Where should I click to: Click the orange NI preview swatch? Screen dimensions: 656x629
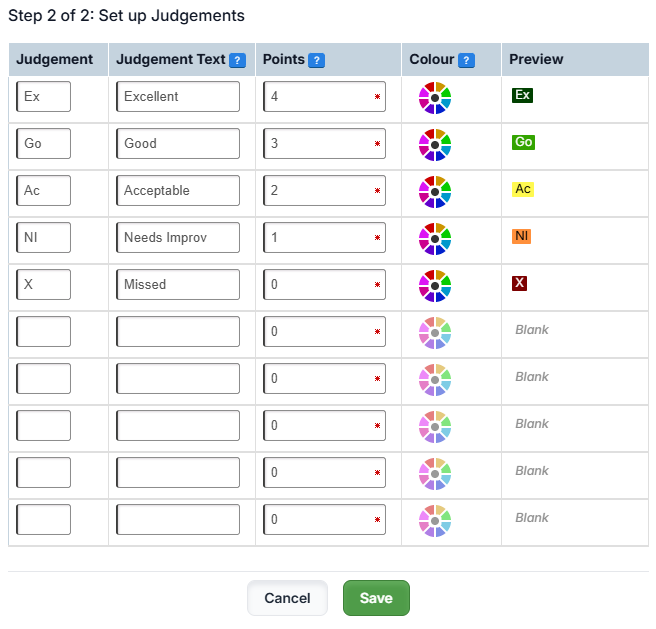point(521,236)
